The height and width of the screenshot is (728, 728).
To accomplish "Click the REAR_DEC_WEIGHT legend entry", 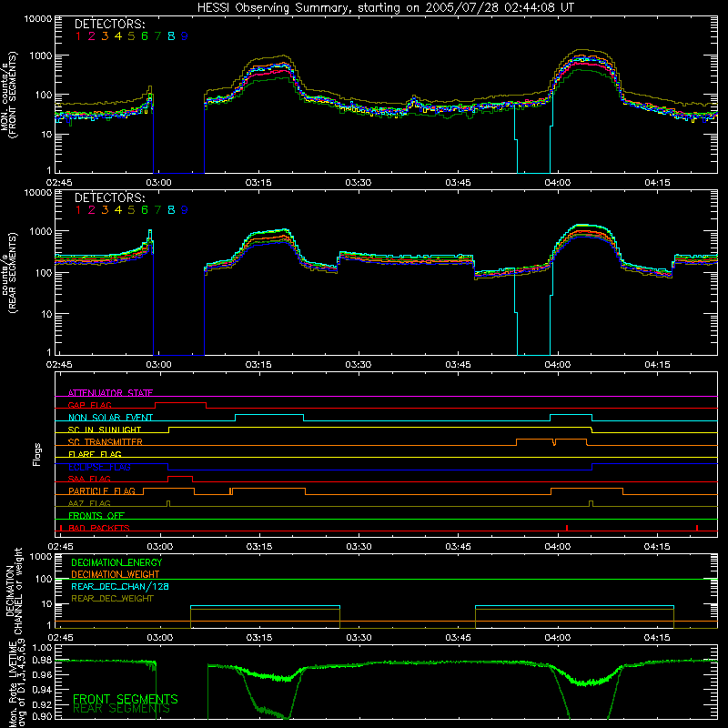I will [x=112, y=599].
